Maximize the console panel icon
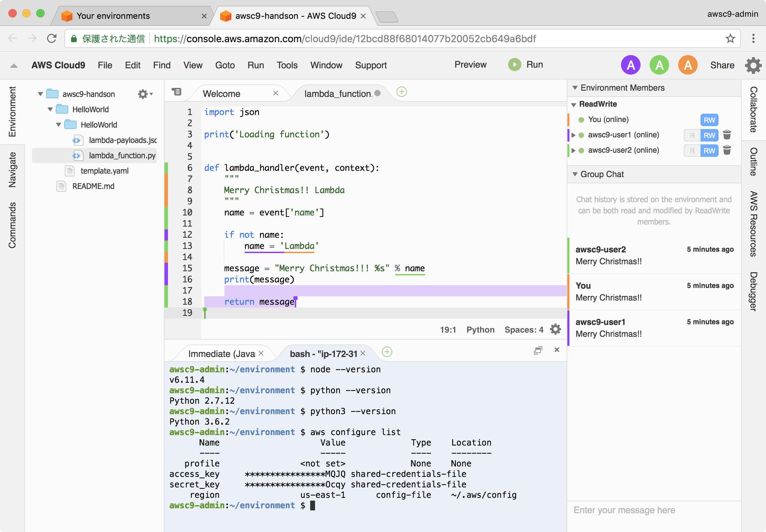 [x=538, y=350]
